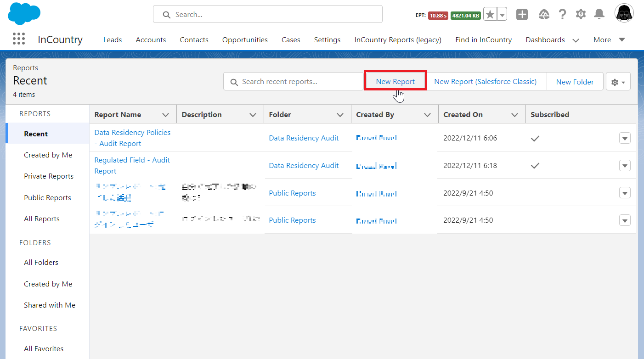Open Private Reports in the sidebar

(x=49, y=176)
